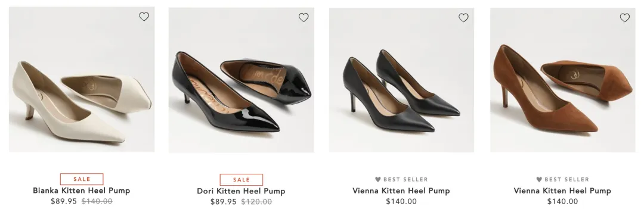Open the Vienna Kitten Heel Pump title under brown shoes
This screenshot has width=644, height=216.
click(x=562, y=190)
